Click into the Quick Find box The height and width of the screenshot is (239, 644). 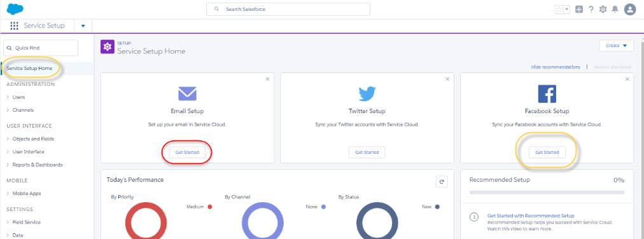point(40,48)
